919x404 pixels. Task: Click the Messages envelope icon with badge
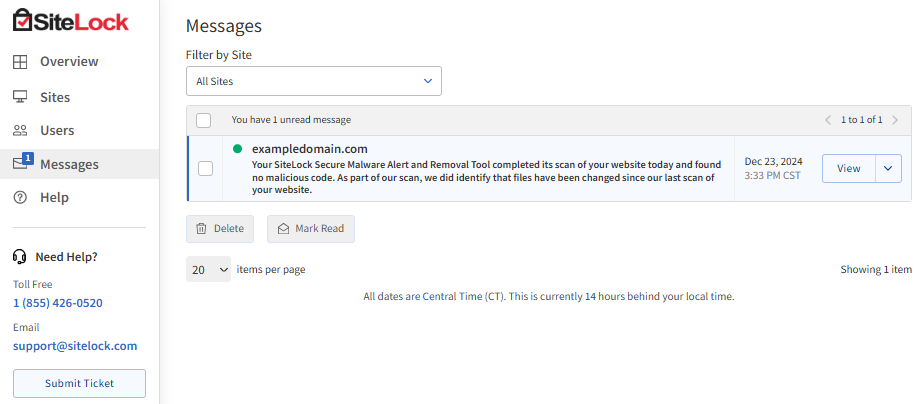point(21,164)
